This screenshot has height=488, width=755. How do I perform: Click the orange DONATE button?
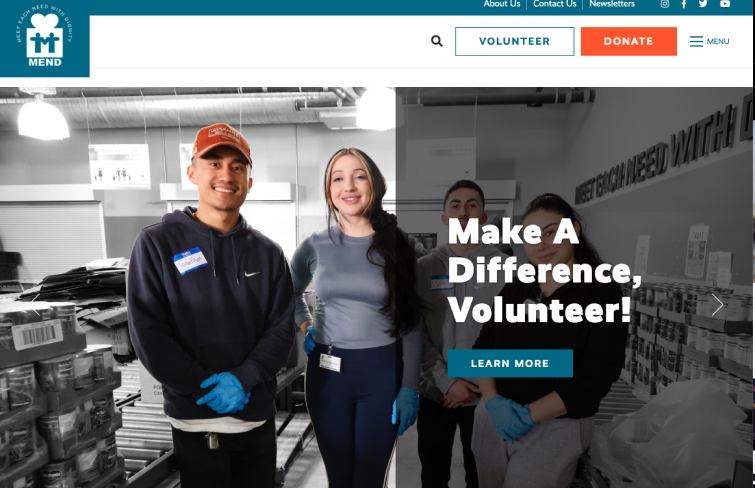[x=628, y=41]
